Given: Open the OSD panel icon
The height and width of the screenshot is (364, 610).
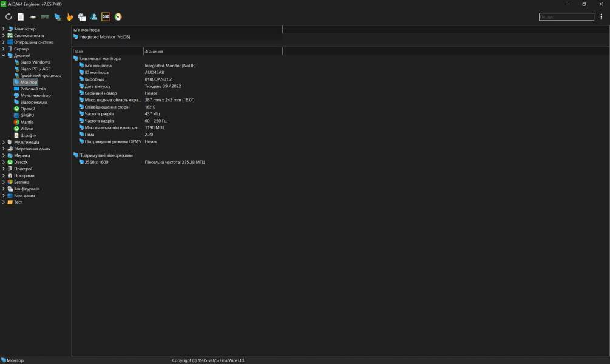Looking at the screenshot, I should (106, 17).
